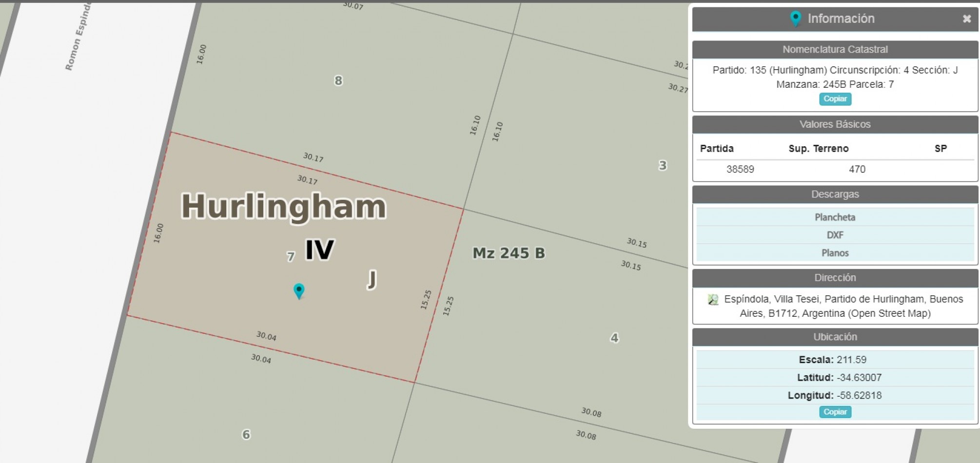This screenshot has width=980, height=463.
Task: Select parcel 6 on the map
Action: (x=246, y=434)
